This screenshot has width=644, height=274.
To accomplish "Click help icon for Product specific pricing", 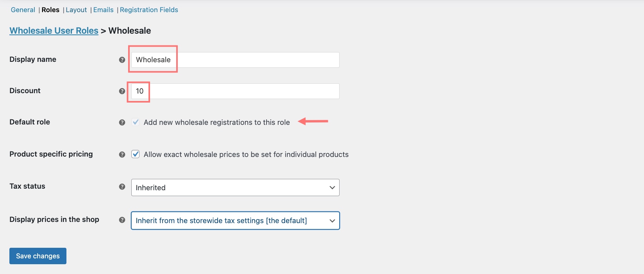I will (122, 155).
